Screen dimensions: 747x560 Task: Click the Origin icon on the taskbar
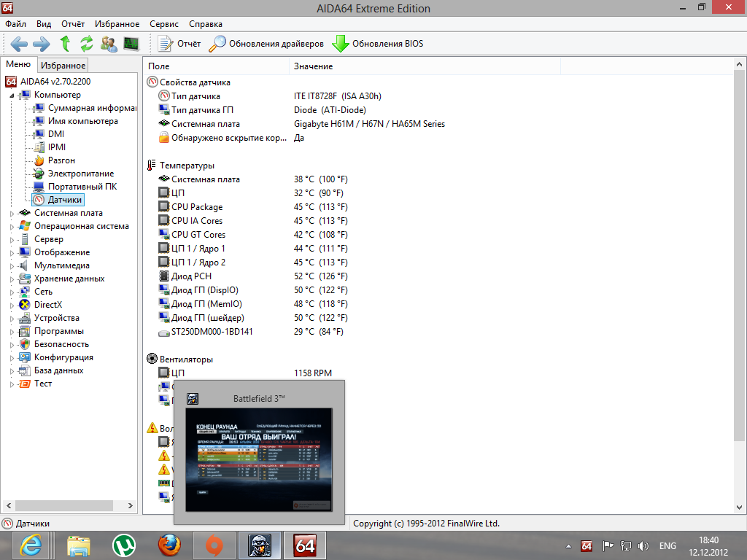(214, 545)
